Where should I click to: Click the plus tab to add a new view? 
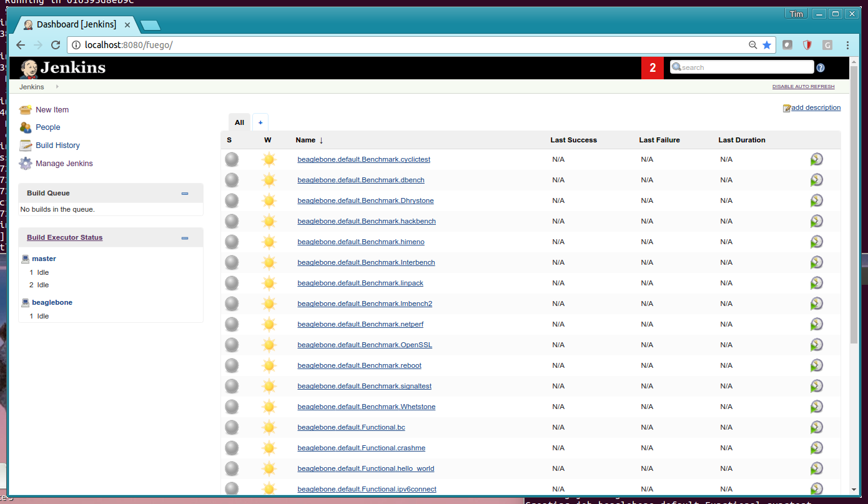click(260, 122)
